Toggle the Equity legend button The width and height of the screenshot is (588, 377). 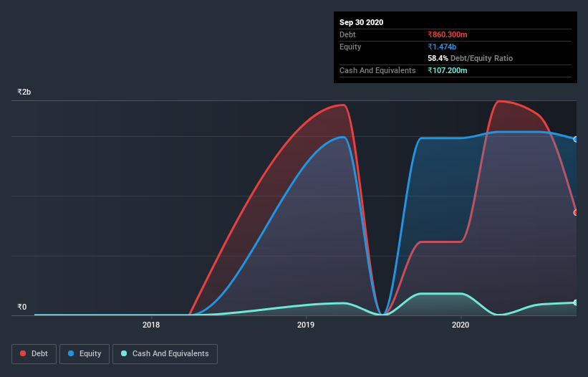point(85,354)
